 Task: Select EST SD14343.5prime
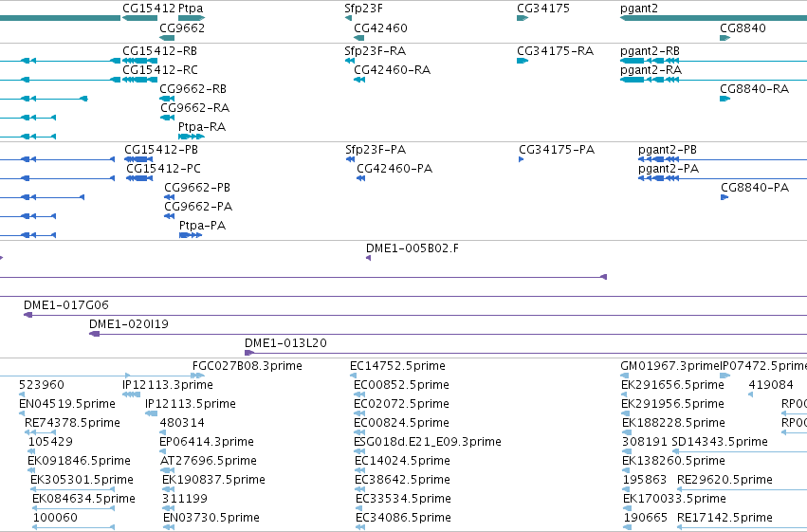pyautogui.click(x=720, y=443)
